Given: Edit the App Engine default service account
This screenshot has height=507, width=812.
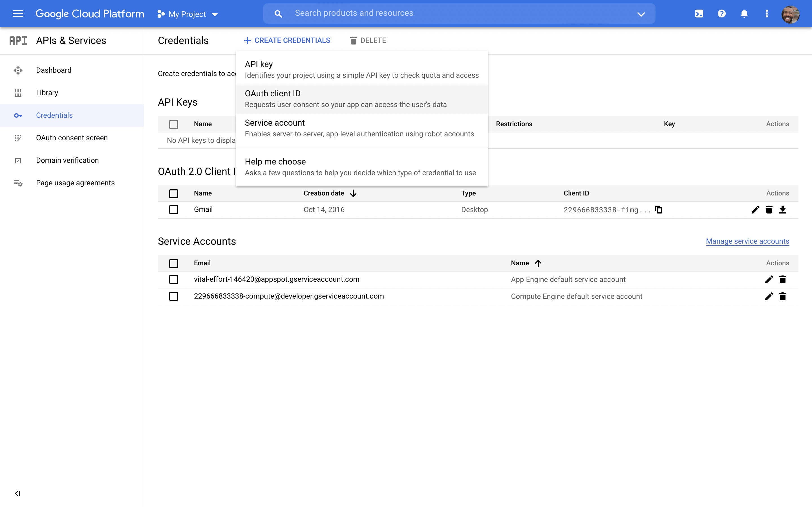Looking at the screenshot, I should pos(769,279).
